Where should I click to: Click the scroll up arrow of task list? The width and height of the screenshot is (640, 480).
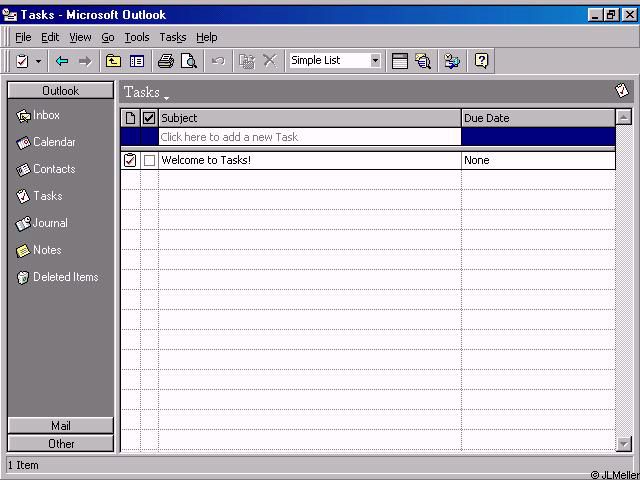[x=624, y=118]
